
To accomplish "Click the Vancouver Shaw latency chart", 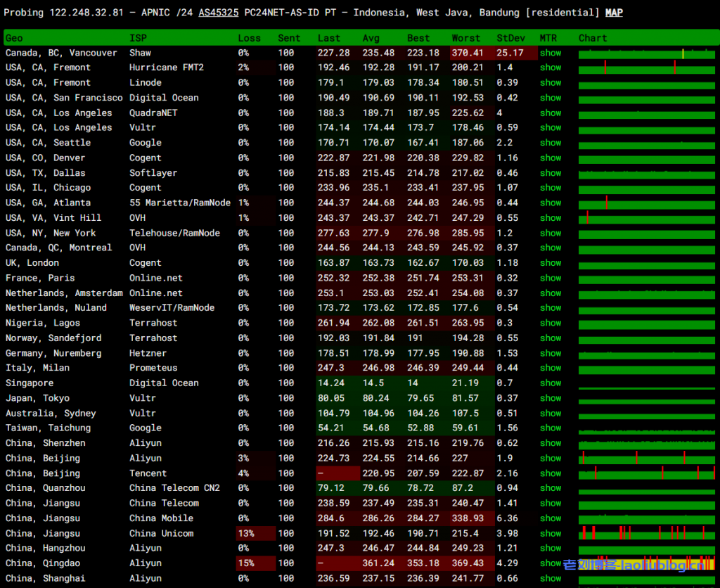I will (646, 53).
